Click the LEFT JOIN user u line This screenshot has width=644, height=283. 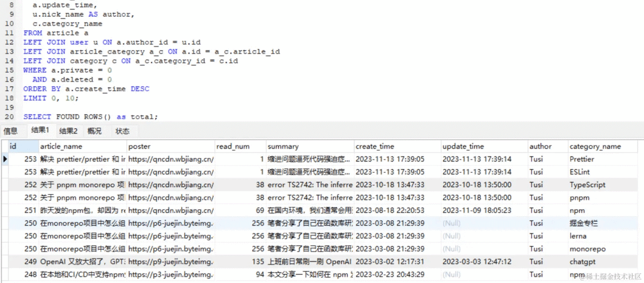coord(112,42)
